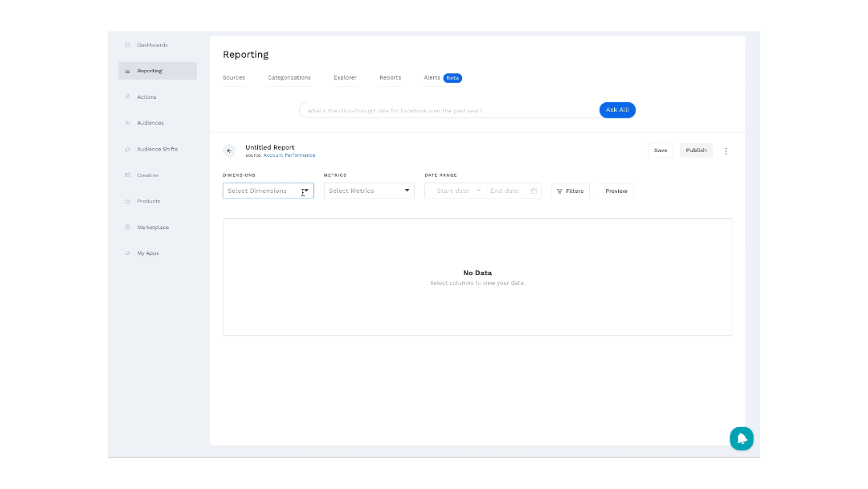Open the Filters panel
868x489 pixels.
571,191
